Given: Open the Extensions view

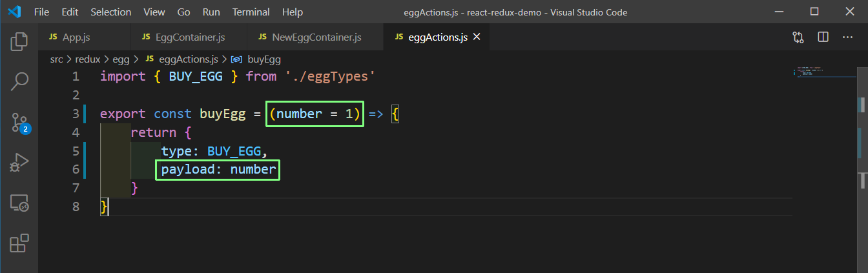Looking at the screenshot, I should tap(19, 243).
